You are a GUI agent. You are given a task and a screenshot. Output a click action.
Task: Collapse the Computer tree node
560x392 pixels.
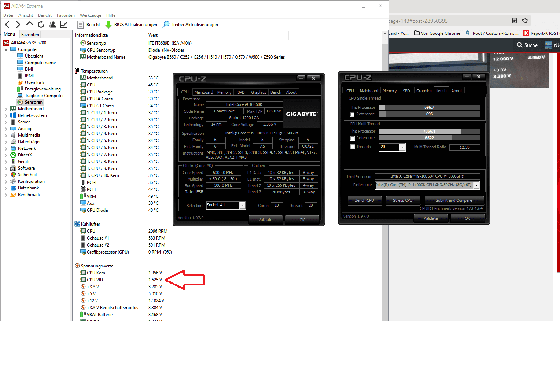point(6,49)
